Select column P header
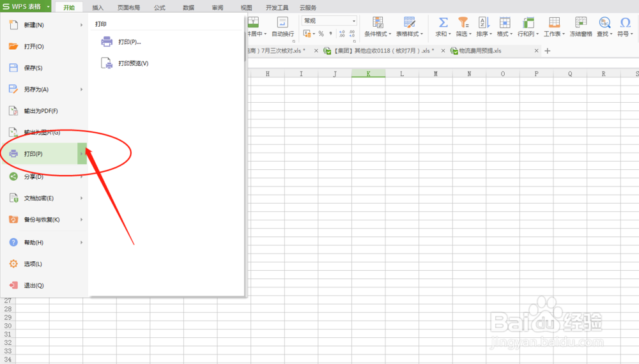 [536, 73]
